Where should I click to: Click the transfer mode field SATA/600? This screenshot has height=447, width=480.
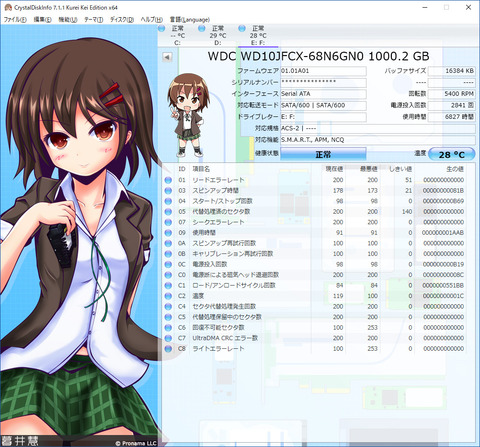click(323, 105)
